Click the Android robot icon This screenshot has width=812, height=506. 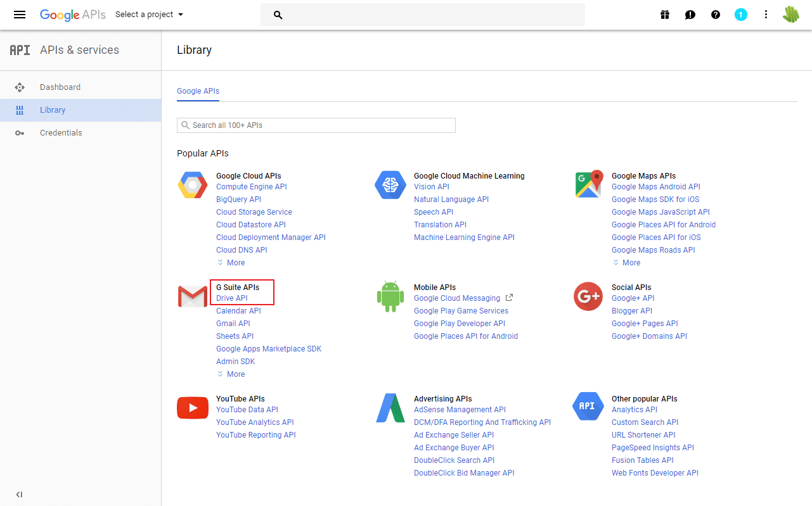[390, 296]
